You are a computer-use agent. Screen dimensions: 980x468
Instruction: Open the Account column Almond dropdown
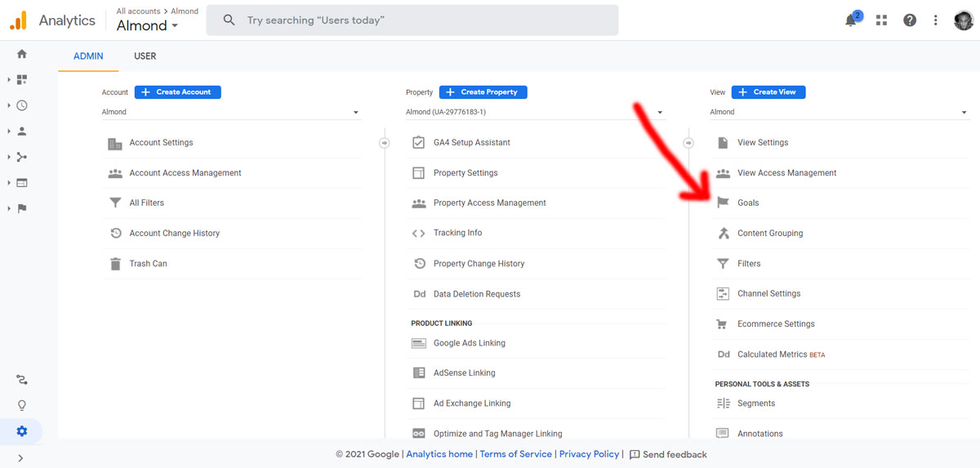[x=231, y=113]
